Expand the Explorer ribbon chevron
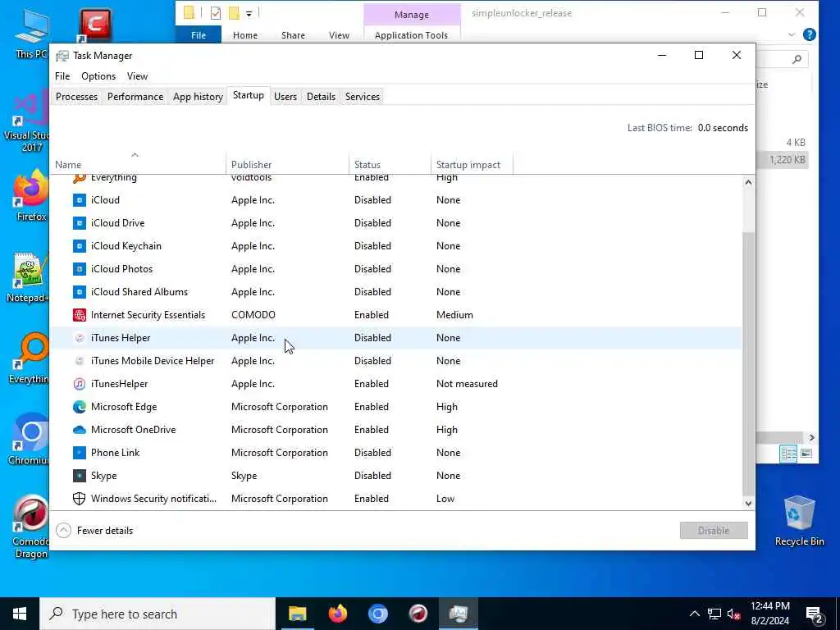Viewport: 840px width, 630px height. click(792, 34)
